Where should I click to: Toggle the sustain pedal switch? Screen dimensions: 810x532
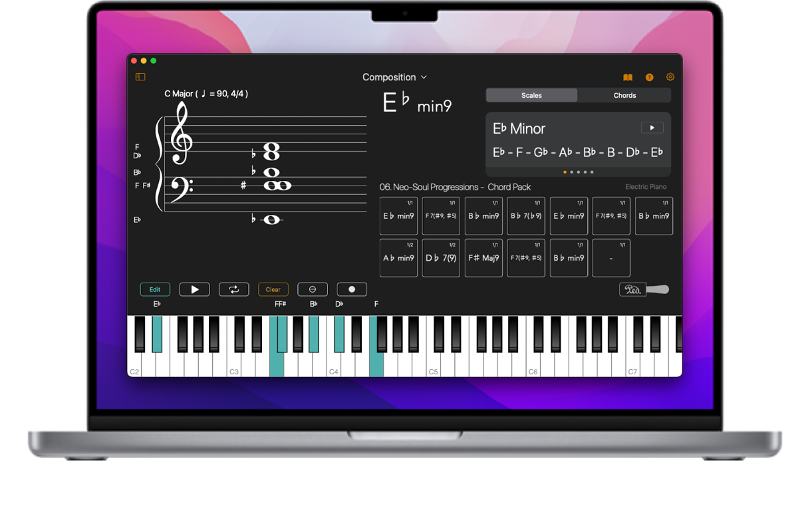(x=644, y=289)
